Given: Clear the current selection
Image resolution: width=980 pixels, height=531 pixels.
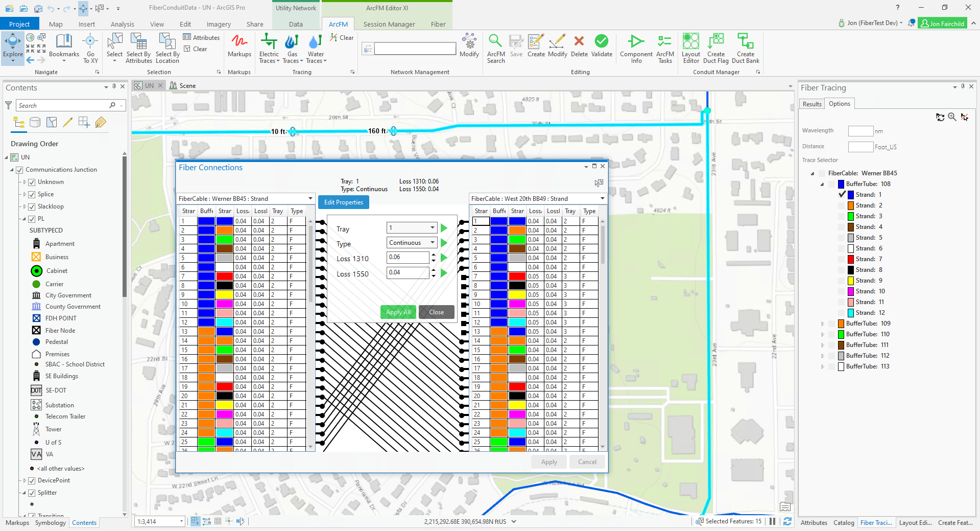Looking at the screenshot, I should click(195, 49).
